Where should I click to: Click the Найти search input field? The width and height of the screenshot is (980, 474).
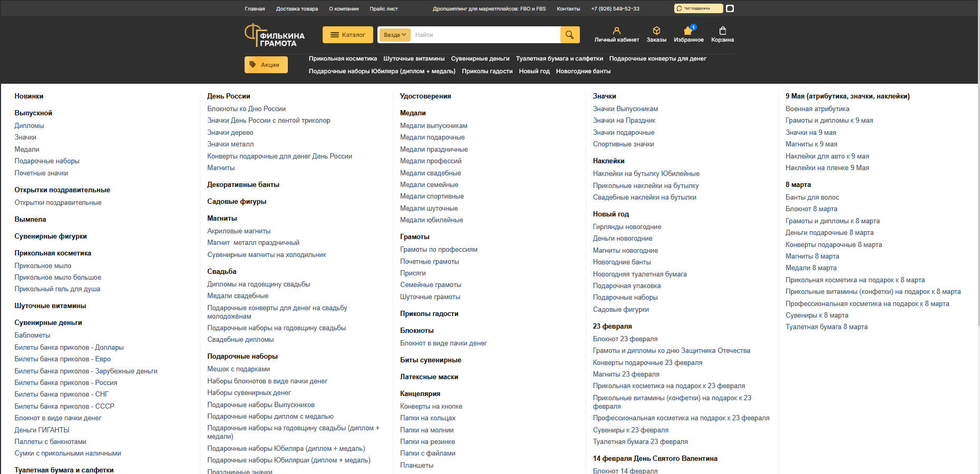click(x=485, y=35)
